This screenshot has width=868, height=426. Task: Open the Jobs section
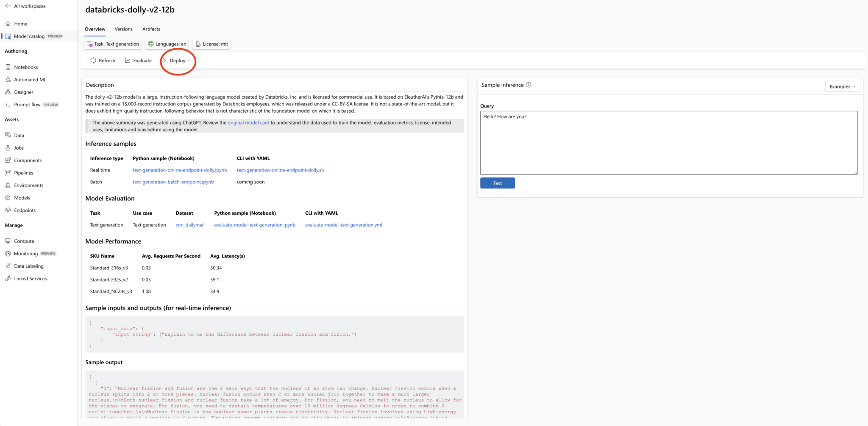click(19, 147)
